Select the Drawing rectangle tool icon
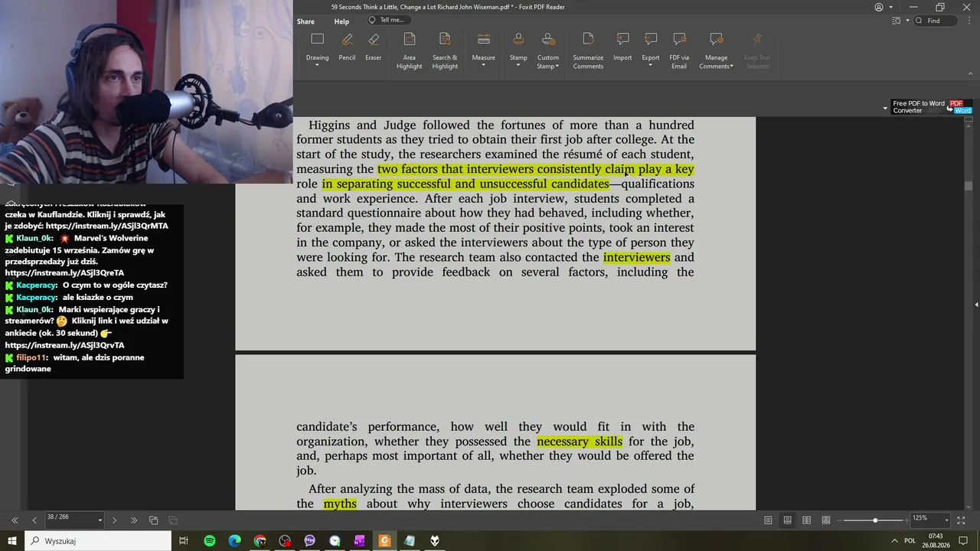The image size is (980, 551). point(317,39)
